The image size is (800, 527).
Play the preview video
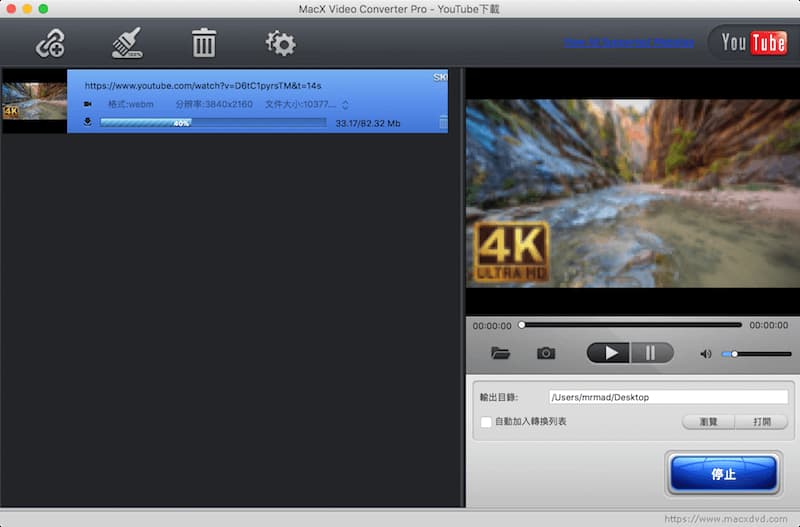[x=609, y=353]
